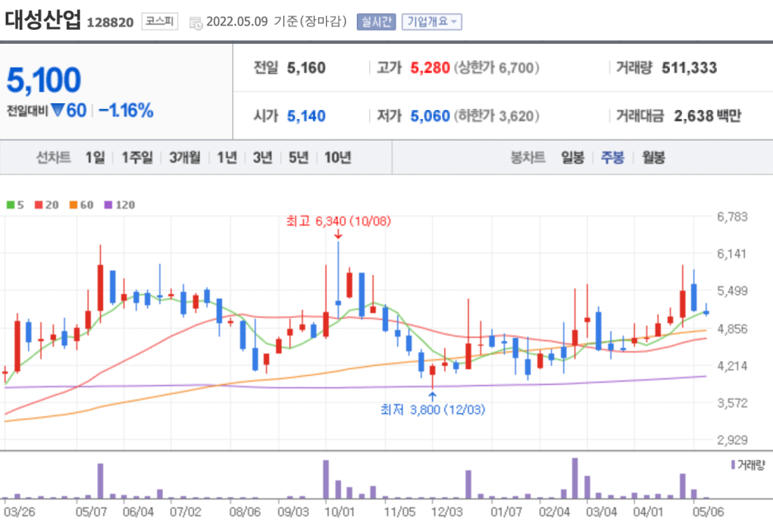Click the 2022.05.09 기준(장마감) date text
Viewport: 773px width, 532px height.
click(x=277, y=21)
